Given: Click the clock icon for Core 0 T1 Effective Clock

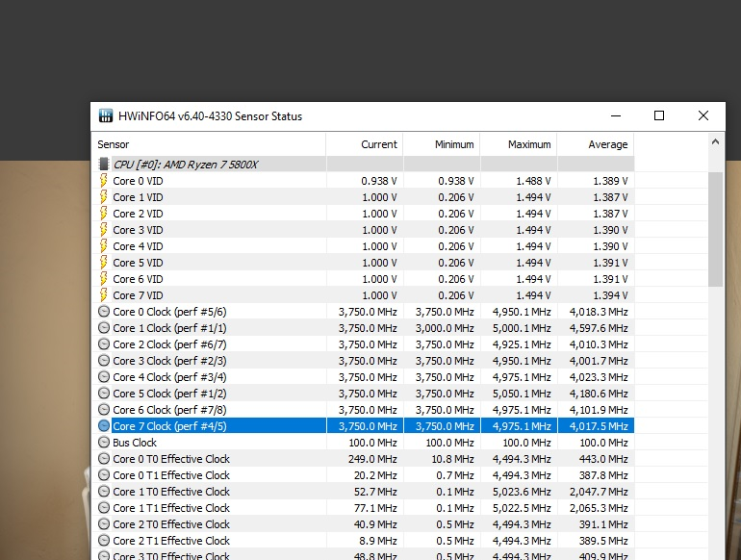Looking at the screenshot, I should point(104,475).
